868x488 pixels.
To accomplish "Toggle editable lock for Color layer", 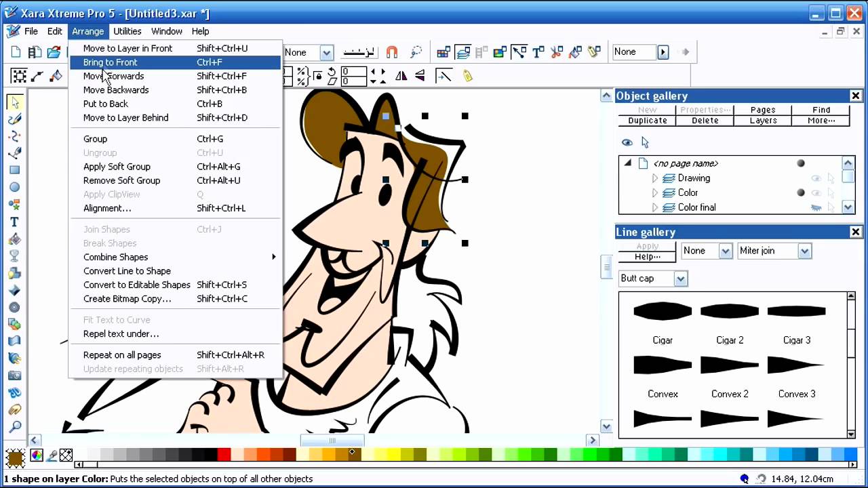I will (832, 193).
